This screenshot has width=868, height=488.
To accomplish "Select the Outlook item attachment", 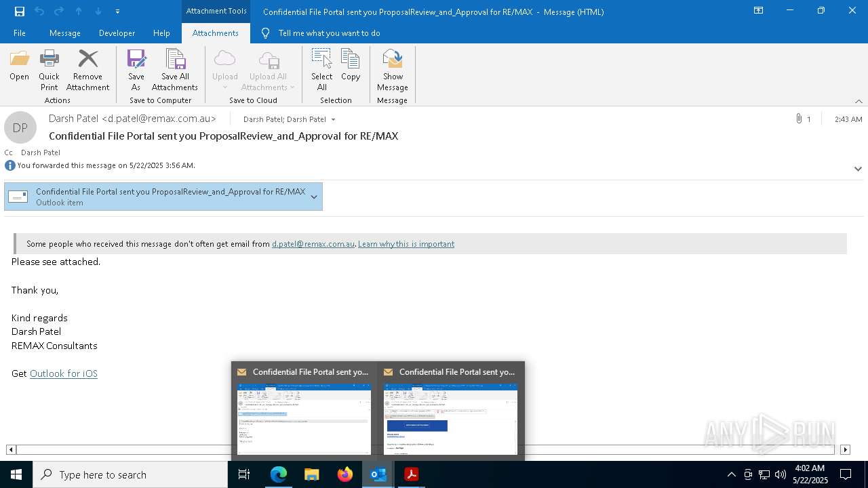I will click(x=163, y=197).
